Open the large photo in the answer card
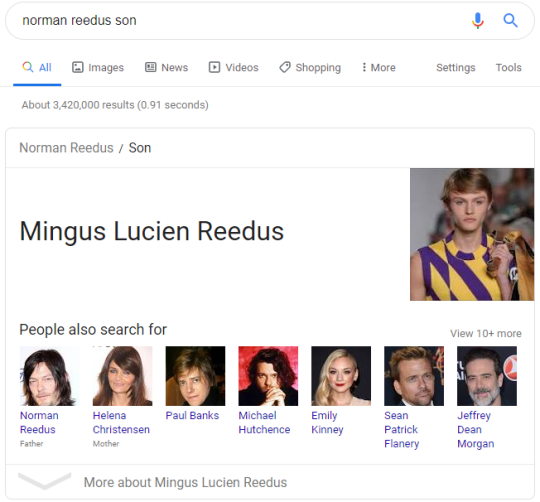Image resolution: width=540 pixels, height=502 pixels. 472,234
